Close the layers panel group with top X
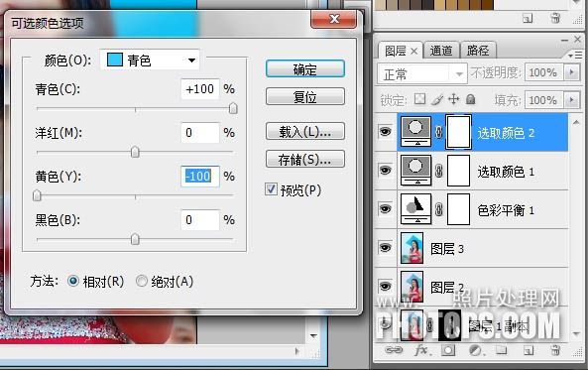 [x=577, y=39]
